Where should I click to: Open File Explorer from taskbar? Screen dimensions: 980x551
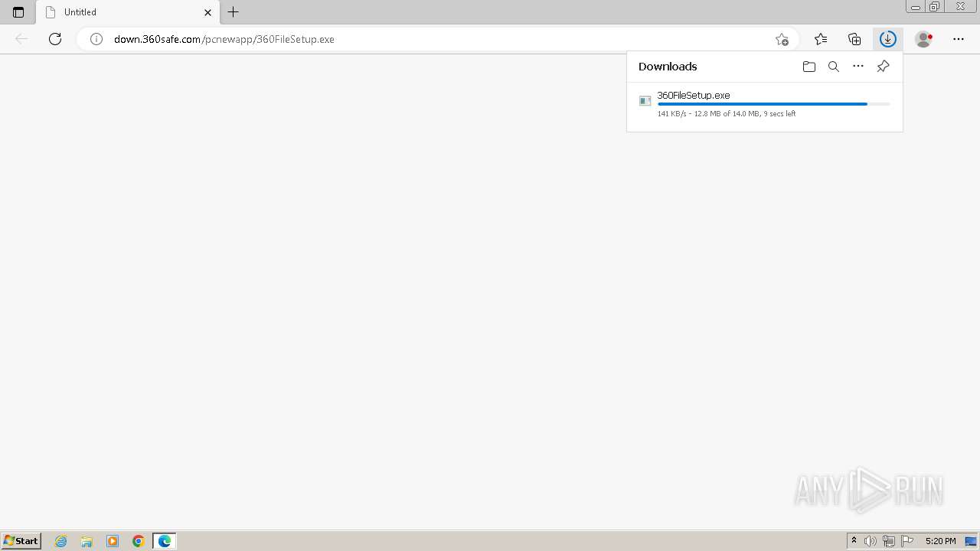87,541
